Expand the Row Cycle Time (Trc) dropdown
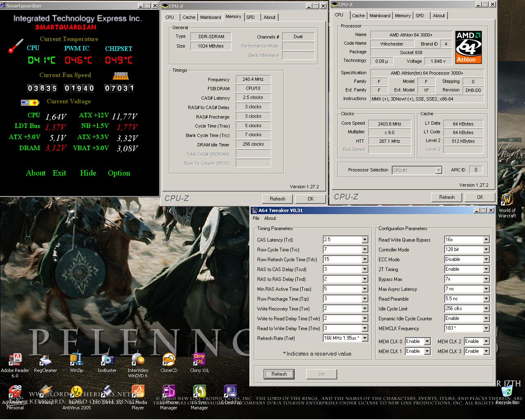525x420 pixels. click(x=365, y=249)
